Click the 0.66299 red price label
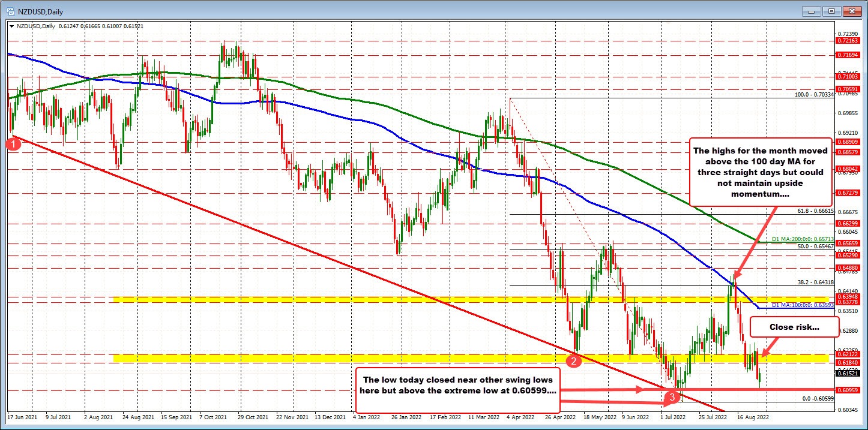 (846, 223)
